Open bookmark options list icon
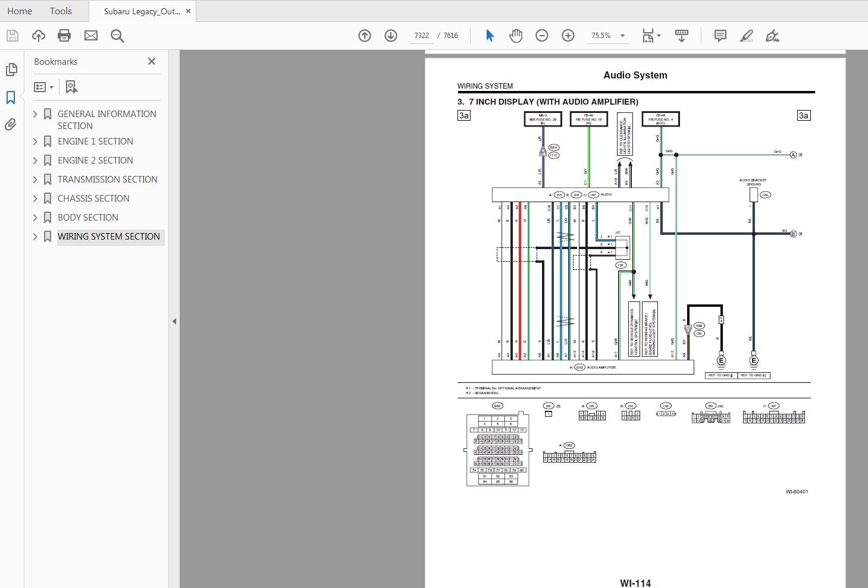The height and width of the screenshot is (588, 868). (44, 87)
